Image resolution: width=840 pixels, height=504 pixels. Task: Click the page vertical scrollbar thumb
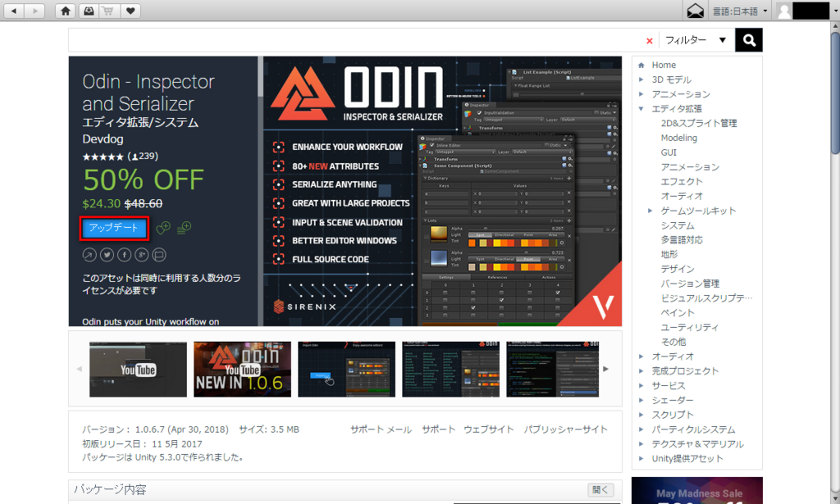(x=834, y=93)
